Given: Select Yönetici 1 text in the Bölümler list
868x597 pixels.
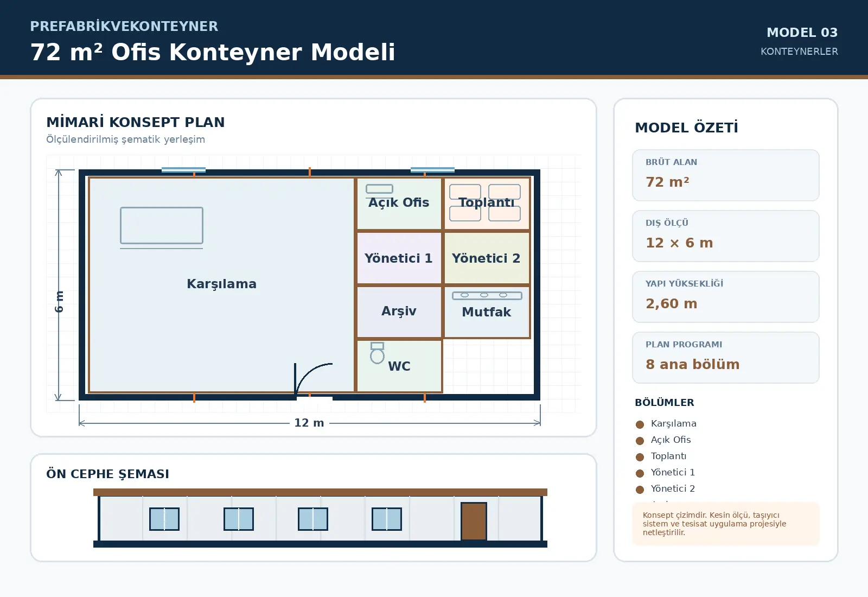Looking at the screenshot, I should [673, 473].
